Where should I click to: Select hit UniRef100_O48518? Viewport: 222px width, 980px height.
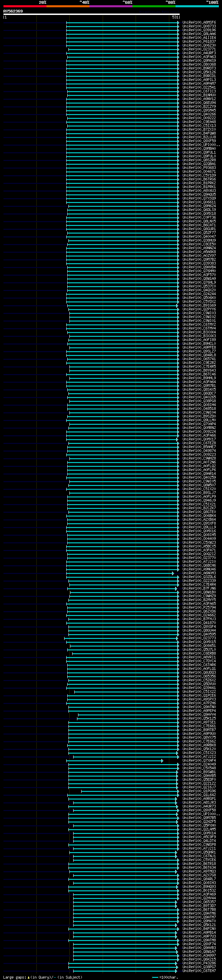(199, 408)
